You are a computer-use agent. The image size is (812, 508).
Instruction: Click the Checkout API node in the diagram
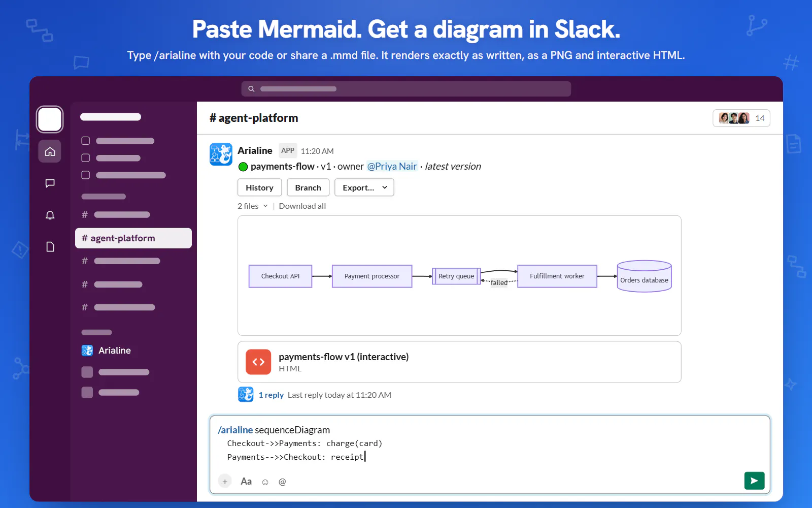coord(280,276)
